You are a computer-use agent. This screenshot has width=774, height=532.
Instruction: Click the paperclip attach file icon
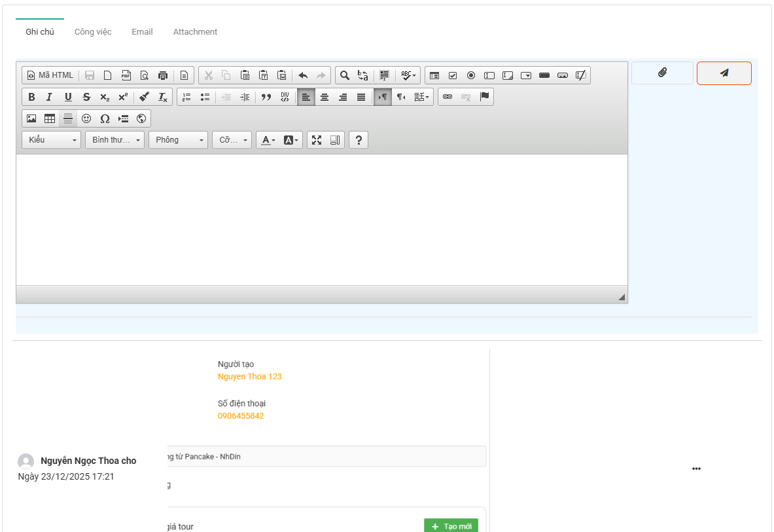tap(662, 73)
